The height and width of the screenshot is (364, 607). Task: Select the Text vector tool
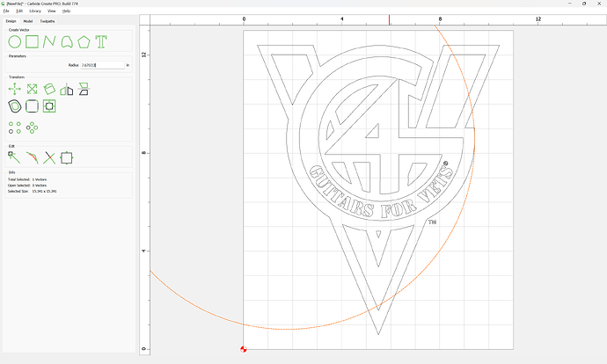point(101,41)
